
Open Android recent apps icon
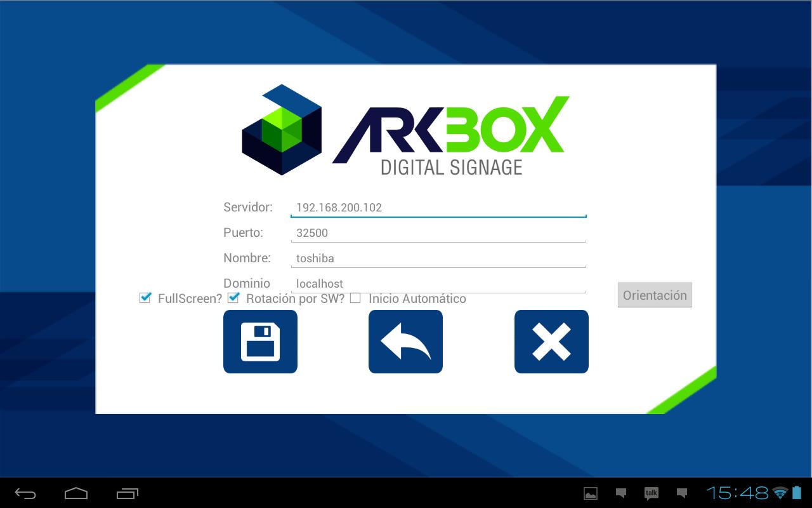coord(128,493)
